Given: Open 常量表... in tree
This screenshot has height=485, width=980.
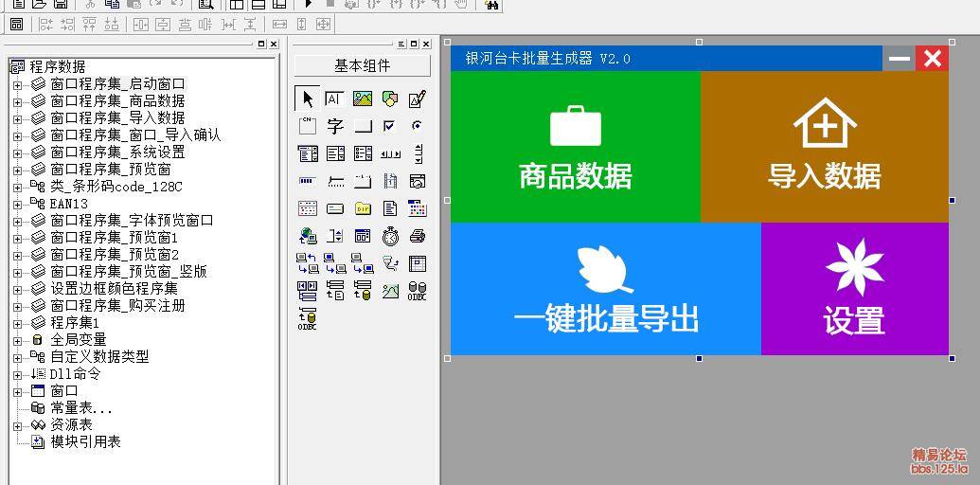Looking at the screenshot, I should 81,408.
